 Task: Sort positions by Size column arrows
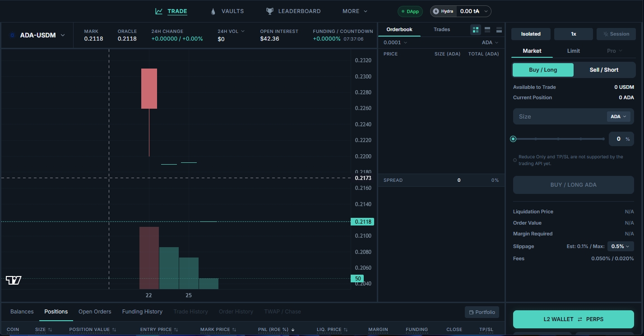pos(50,330)
